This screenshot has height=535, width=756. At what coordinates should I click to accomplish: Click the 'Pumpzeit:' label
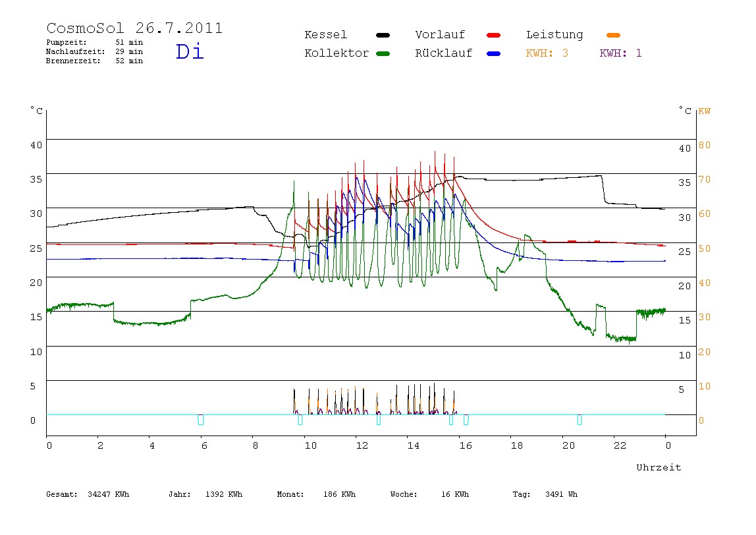click(x=67, y=42)
